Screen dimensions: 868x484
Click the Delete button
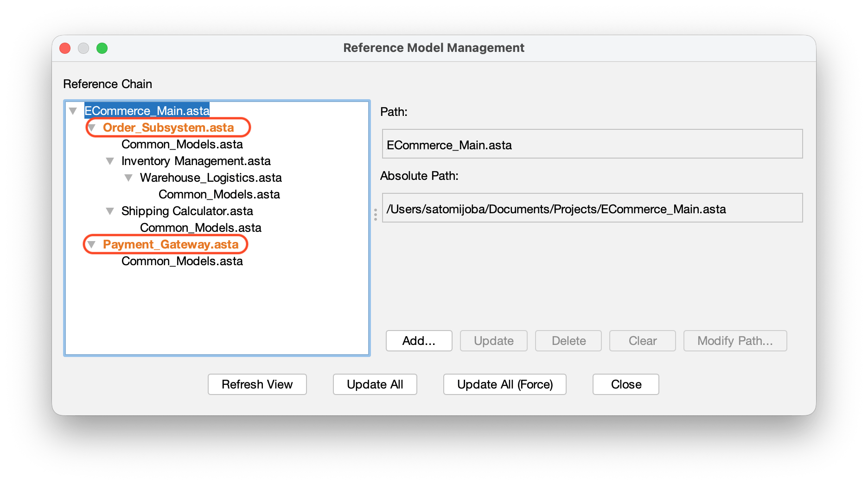568,341
